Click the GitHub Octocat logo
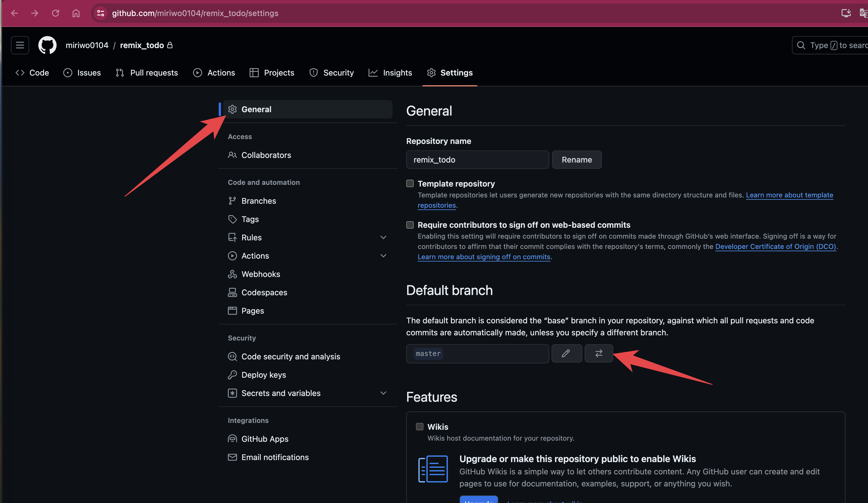 pos(47,45)
